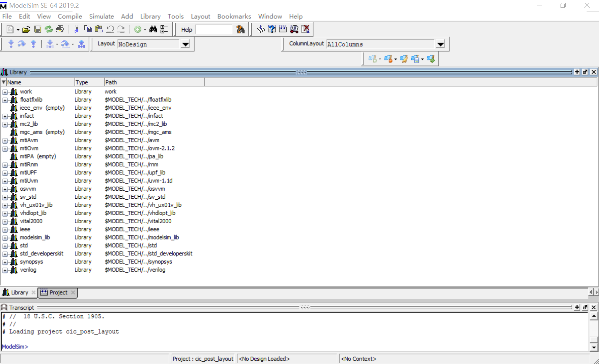Click the Print icon

[60, 29]
